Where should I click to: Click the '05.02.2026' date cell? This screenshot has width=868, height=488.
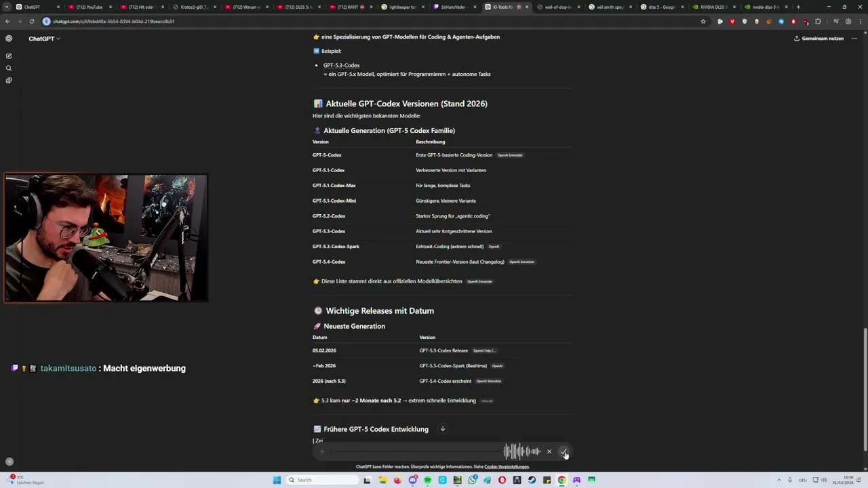click(x=324, y=350)
